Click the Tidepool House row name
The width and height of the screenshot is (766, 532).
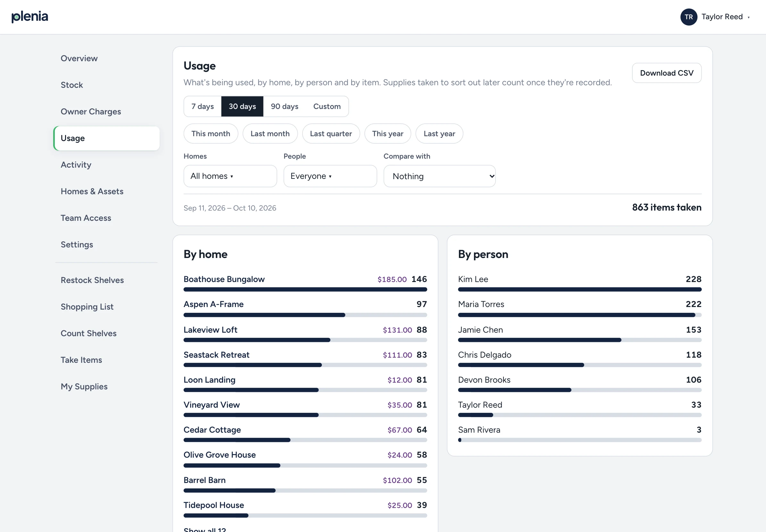(214, 505)
